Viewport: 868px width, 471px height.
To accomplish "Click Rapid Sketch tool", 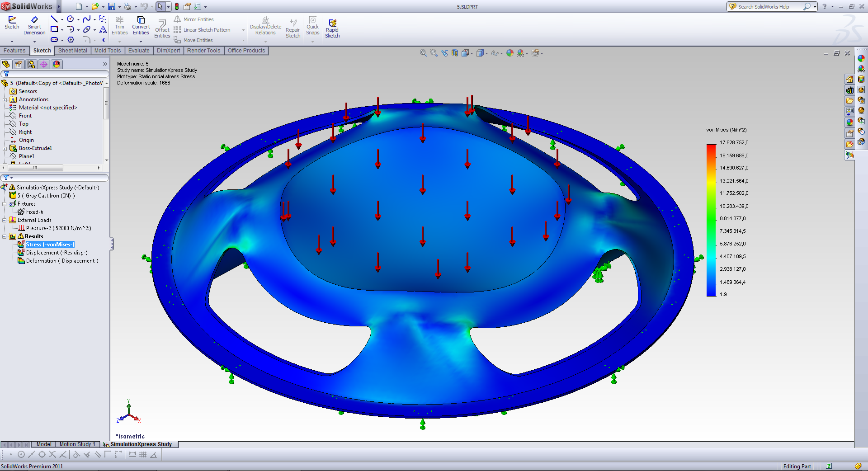I will coord(332,29).
